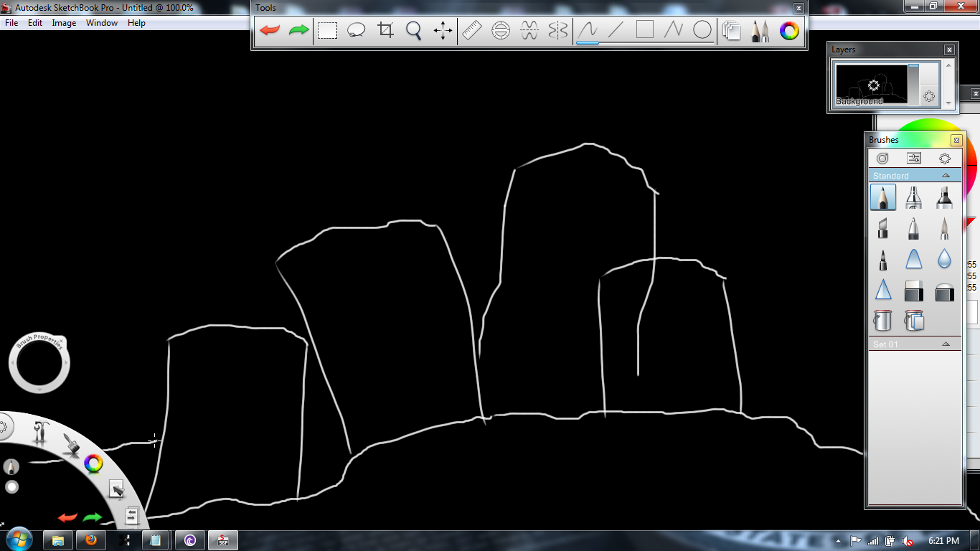Select the Flood Fill All Layers bucket

pyautogui.click(x=914, y=320)
